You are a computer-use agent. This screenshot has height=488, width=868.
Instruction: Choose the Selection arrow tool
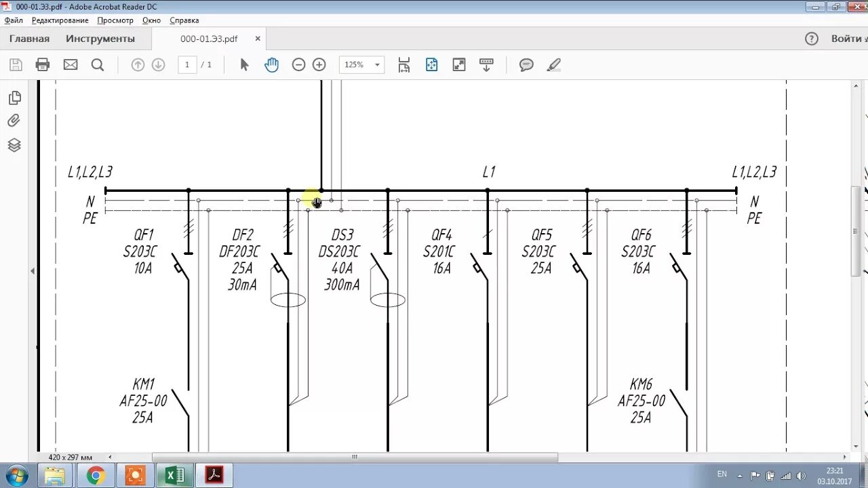pos(245,65)
